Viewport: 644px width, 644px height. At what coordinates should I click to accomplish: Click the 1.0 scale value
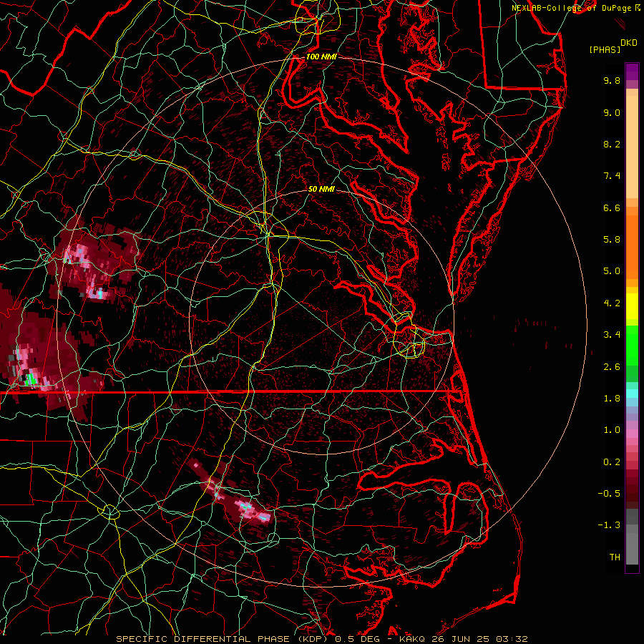pyautogui.click(x=612, y=431)
